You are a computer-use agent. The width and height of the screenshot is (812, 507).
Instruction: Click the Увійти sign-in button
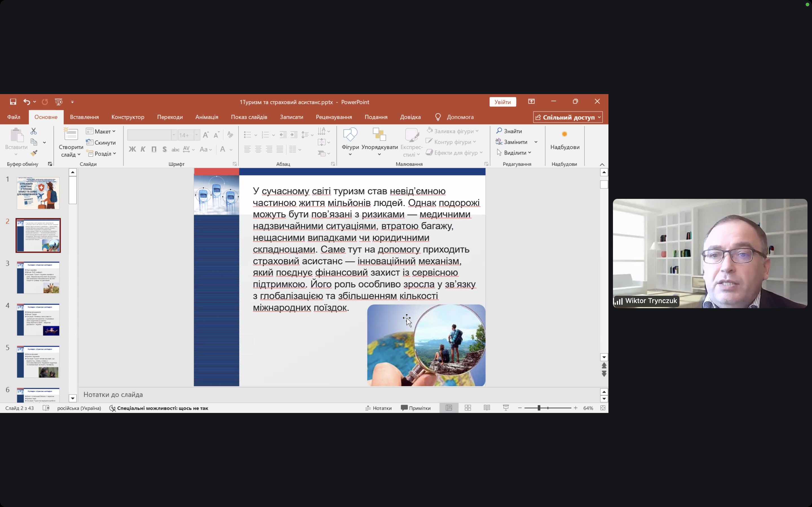pyautogui.click(x=502, y=102)
